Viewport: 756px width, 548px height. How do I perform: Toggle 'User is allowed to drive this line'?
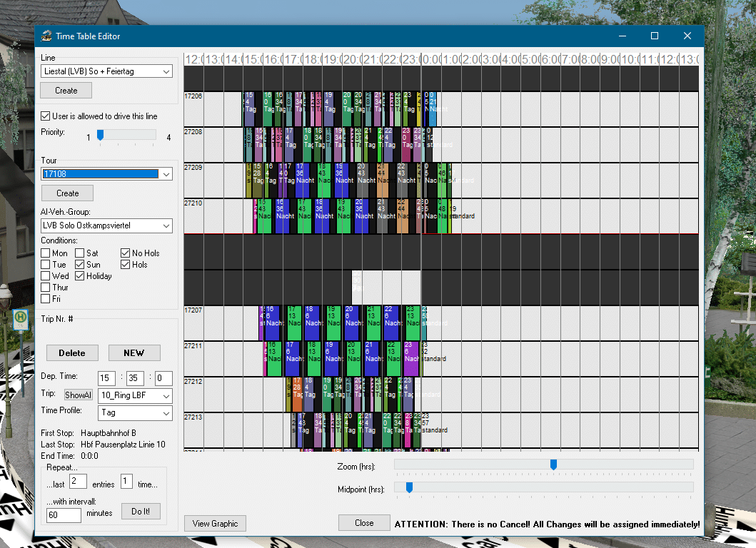[x=46, y=116]
